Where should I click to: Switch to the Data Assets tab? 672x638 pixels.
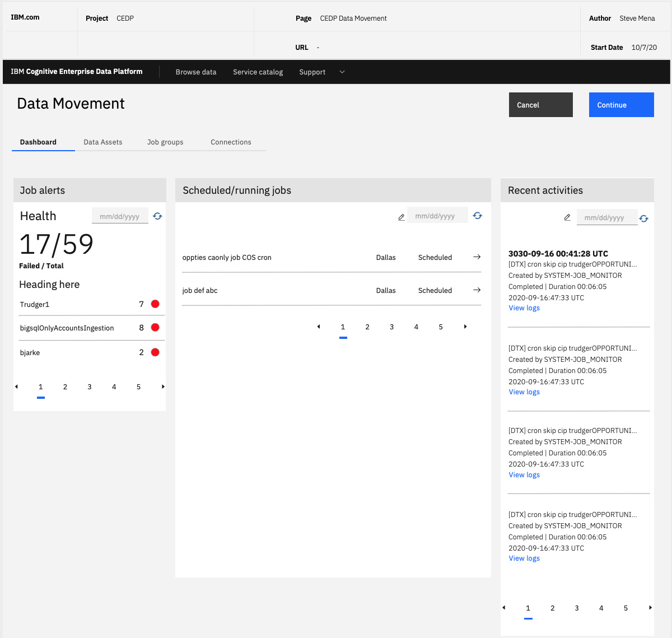[x=103, y=142]
